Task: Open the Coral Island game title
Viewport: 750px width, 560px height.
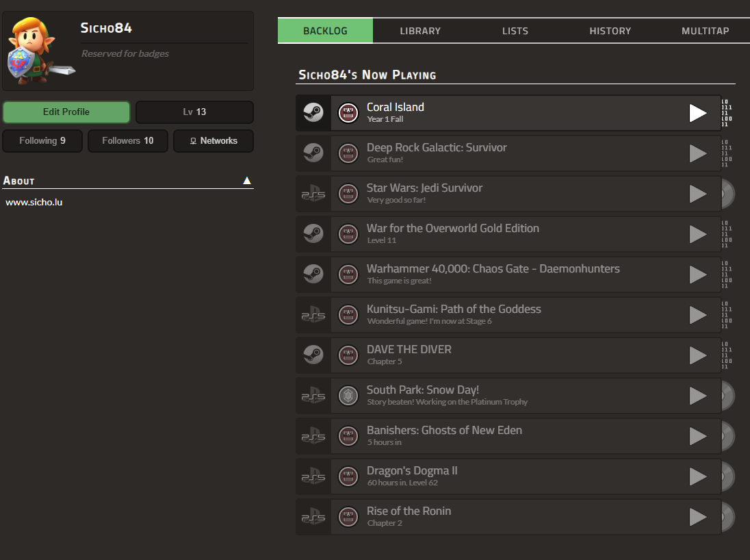Action: pyautogui.click(x=395, y=107)
